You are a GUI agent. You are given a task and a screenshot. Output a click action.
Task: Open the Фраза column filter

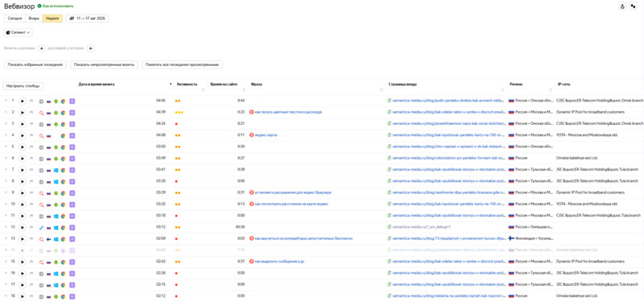tap(382, 89)
